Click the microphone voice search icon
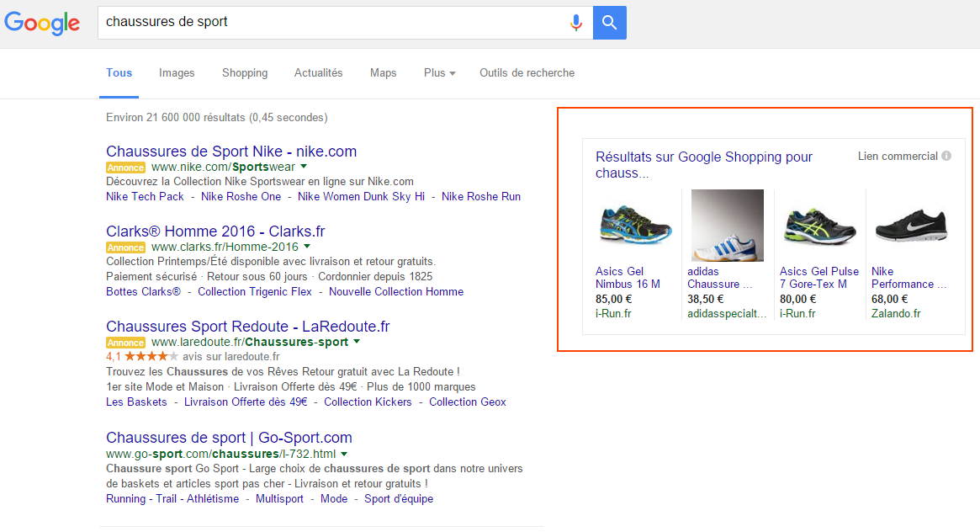 [575, 23]
